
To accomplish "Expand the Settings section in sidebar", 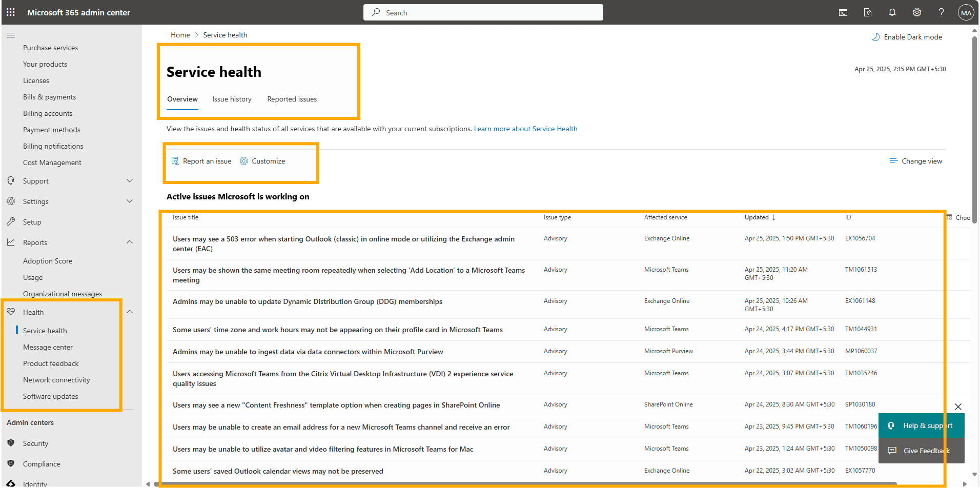I will [130, 201].
